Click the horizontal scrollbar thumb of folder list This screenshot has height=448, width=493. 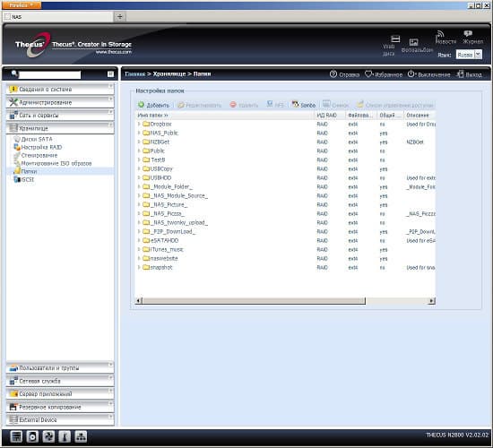click(254, 301)
